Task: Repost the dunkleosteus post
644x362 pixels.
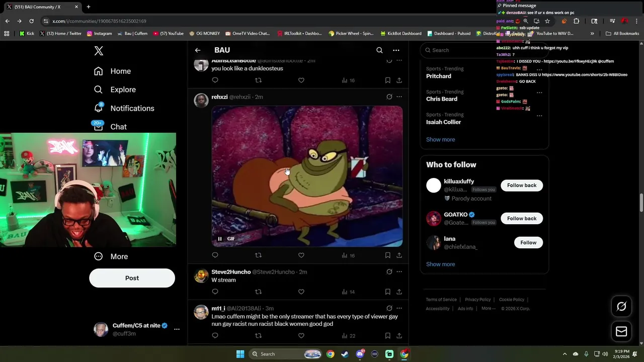Action: tap(258, 80)
